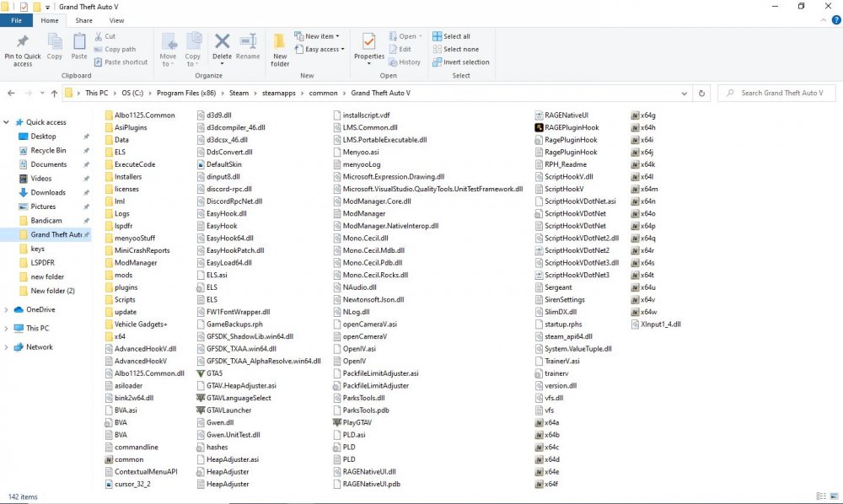Viewport: 843px width, 504px height.
Task: Click the Pin to Quick access icon
Action: [23, 42]
